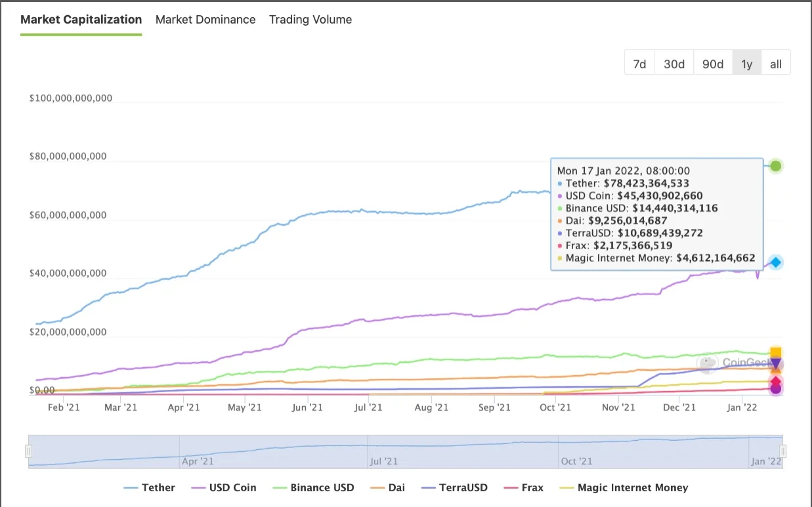
Task: Click the right navigator range handle
Action: tap(782, 451)
